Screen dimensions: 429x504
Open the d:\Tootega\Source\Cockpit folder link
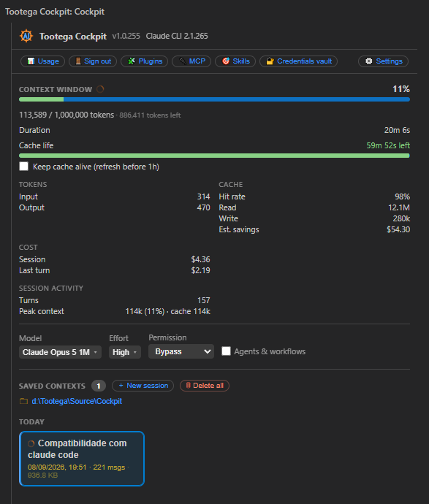(77, 401)
